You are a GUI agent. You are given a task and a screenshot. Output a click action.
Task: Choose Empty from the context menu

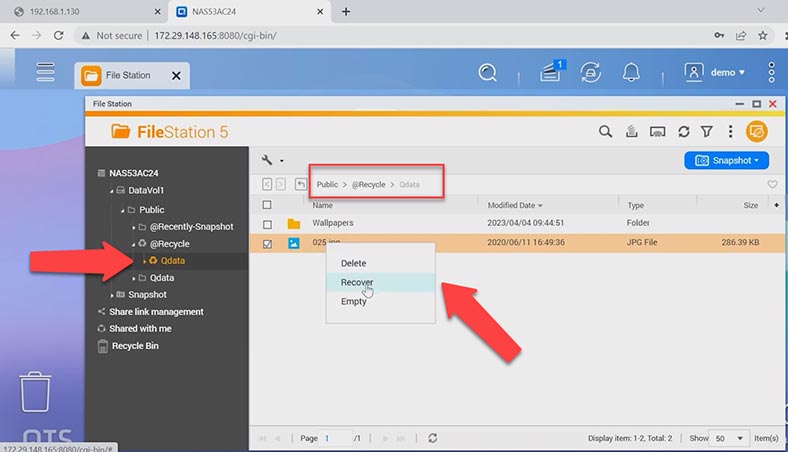380,301
